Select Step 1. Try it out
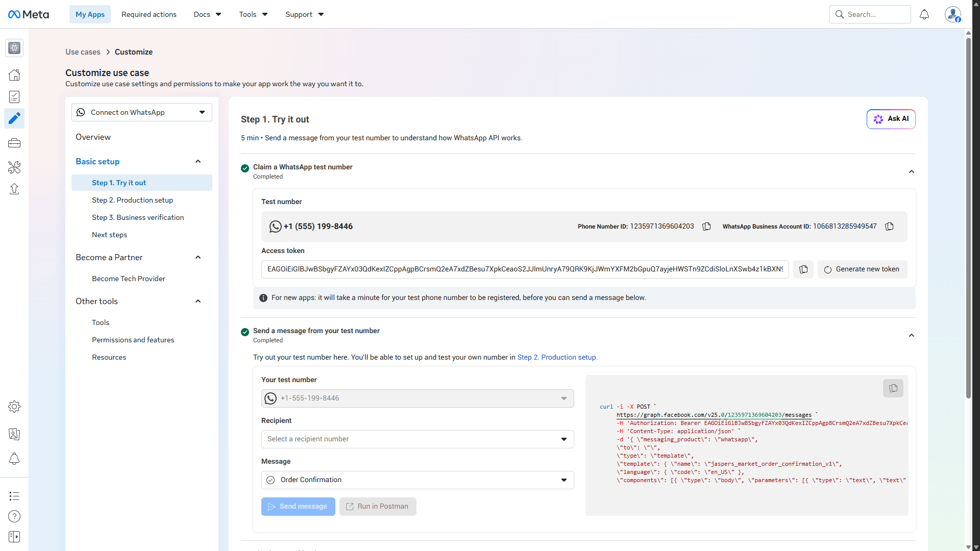980x551 pixels. 142,183
